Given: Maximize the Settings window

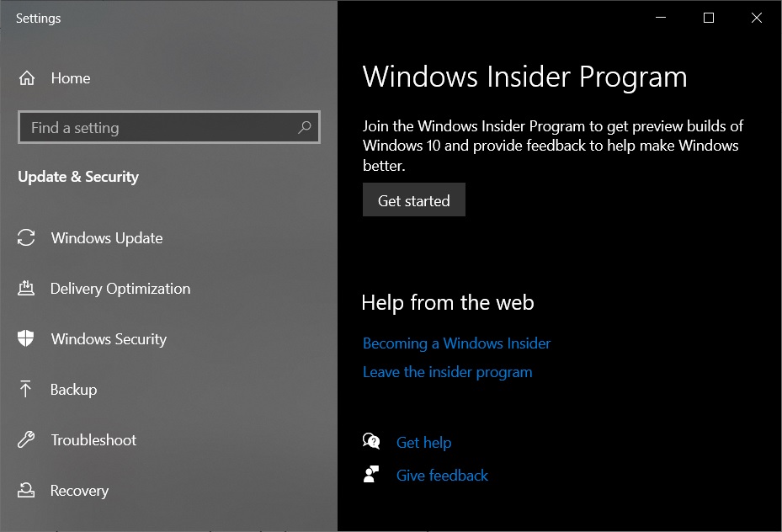Looking at the screenshot, I should [x=709, y=18].
